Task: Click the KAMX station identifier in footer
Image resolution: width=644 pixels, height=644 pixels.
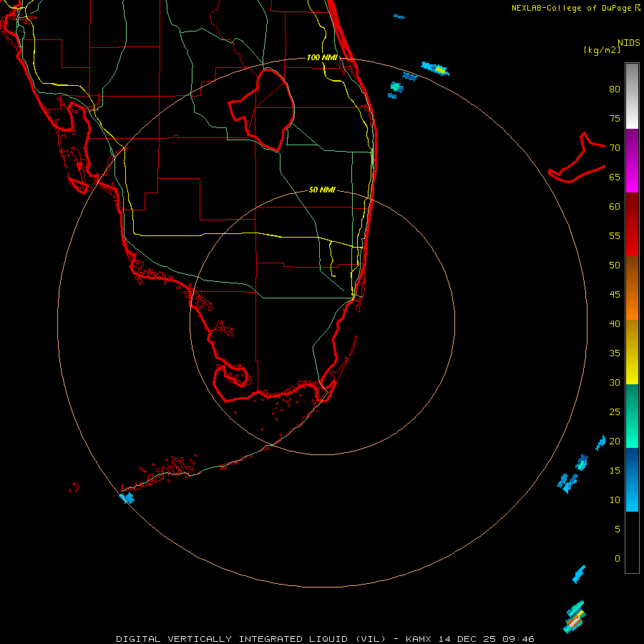Action: coord(419,639)
